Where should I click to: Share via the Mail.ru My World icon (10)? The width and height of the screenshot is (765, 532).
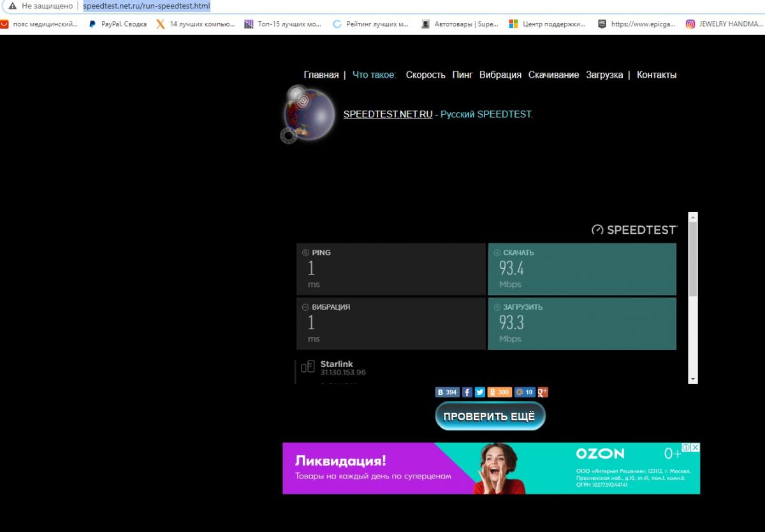click(525, 392)
